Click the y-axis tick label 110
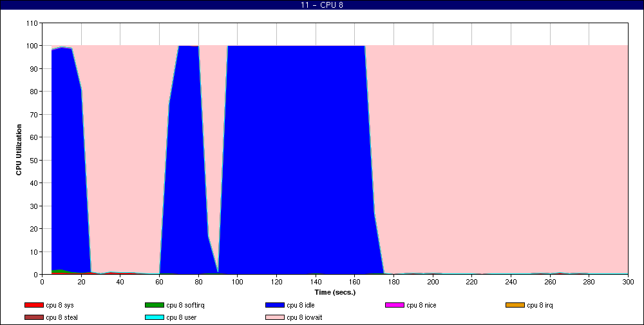Screen dimensions: 644x325 (33, 23)
